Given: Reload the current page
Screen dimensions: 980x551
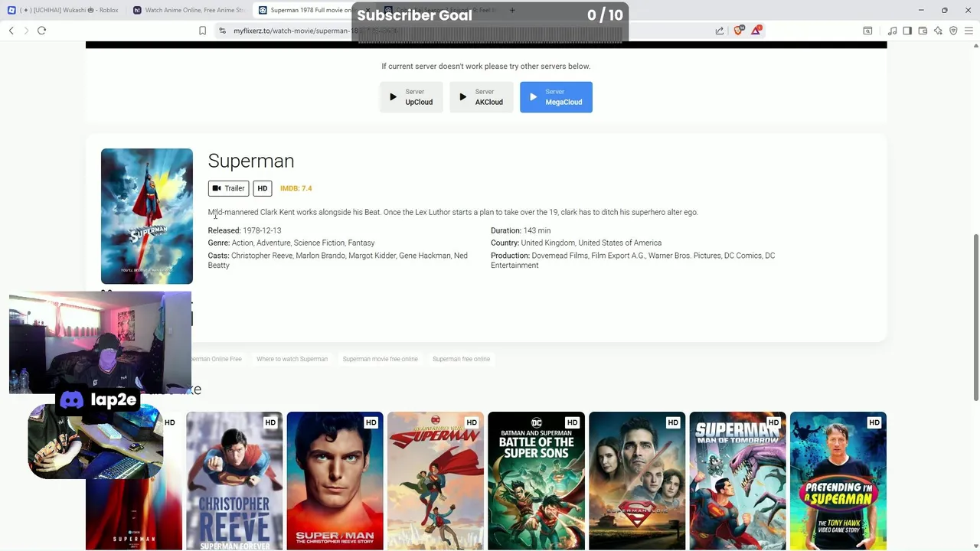Looking at the screenshot, I should 42,31.
